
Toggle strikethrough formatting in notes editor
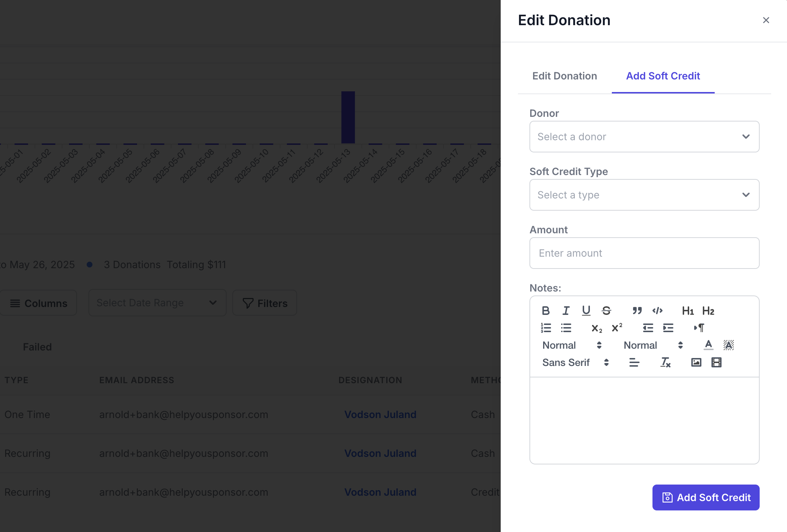pos(606,311)
